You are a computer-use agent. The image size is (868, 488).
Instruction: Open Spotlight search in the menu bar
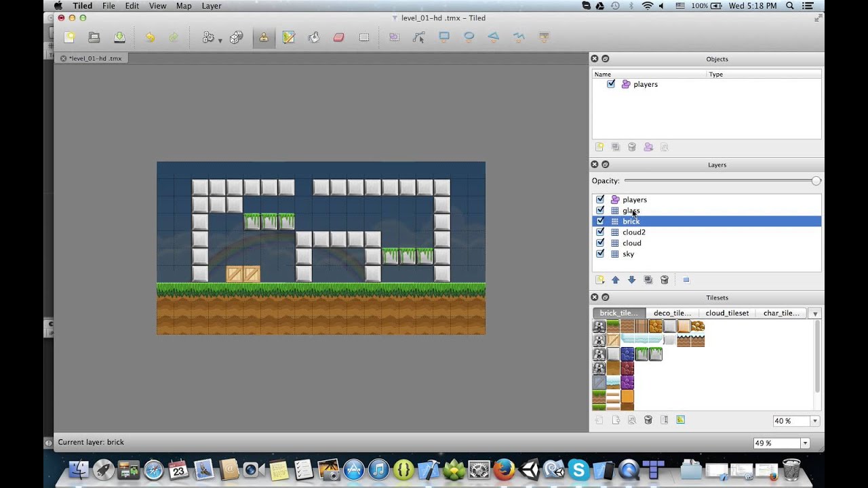[790, 5]
